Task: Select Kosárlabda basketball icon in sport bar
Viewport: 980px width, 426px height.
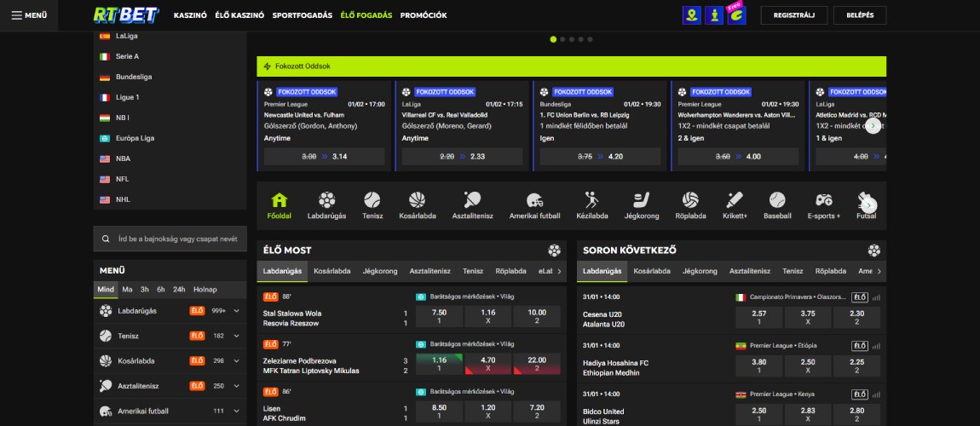Action: (418, 205)
